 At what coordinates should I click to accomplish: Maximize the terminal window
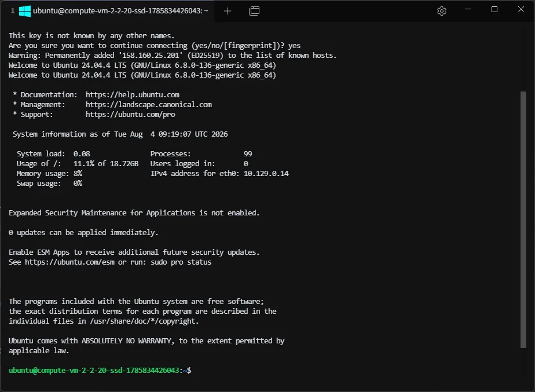tap(494, 9)
